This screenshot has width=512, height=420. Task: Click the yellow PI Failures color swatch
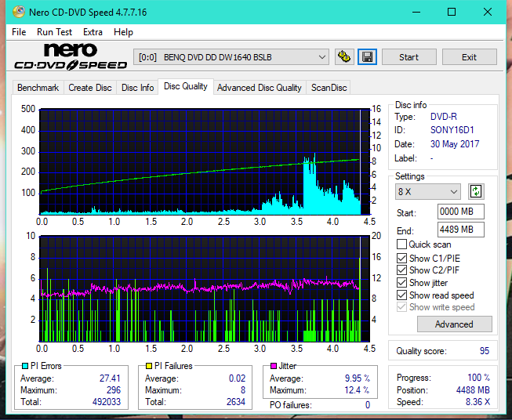[149, 366]
